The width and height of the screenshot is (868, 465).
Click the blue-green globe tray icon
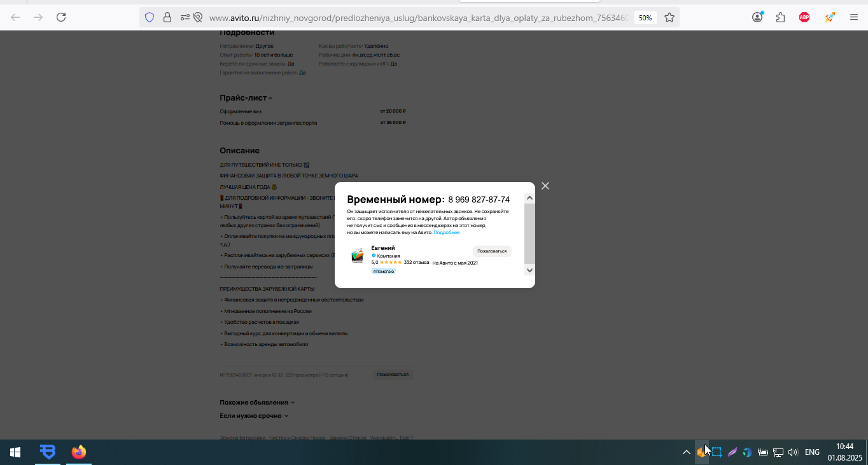click(x=747, y=452)
